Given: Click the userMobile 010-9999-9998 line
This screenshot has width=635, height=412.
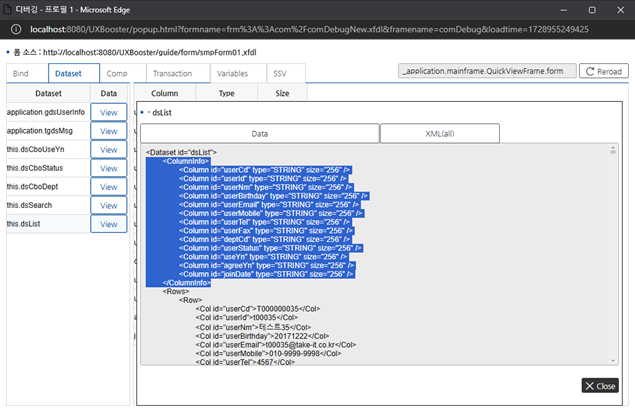Looking at the screenshot, I should point(268,353).
